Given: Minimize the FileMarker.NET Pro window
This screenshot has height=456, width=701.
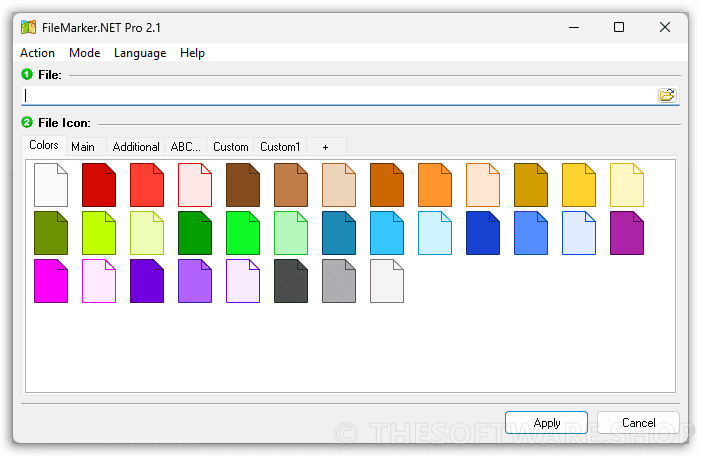Looking at the screenshot, I should (x=574, y=27).
